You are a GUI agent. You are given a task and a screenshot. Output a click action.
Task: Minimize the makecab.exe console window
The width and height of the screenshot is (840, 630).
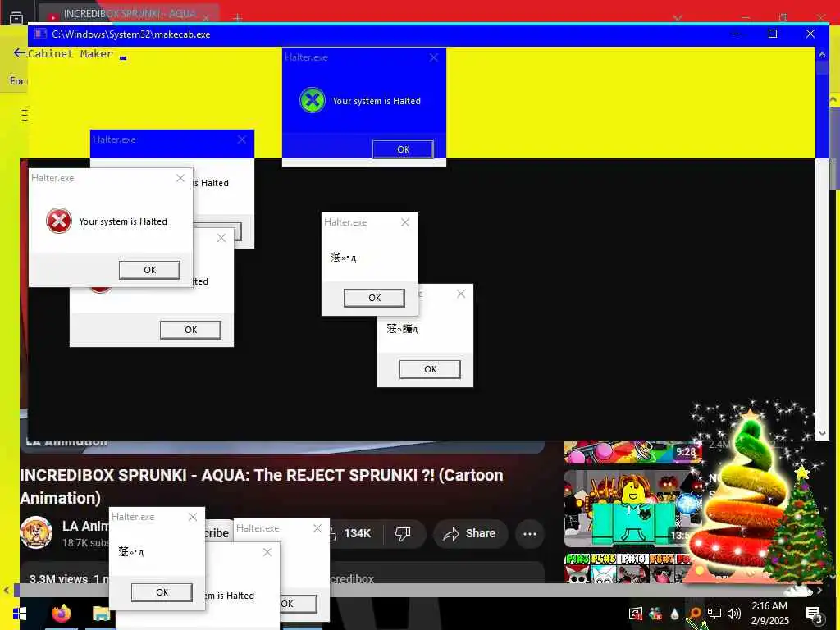736,34
